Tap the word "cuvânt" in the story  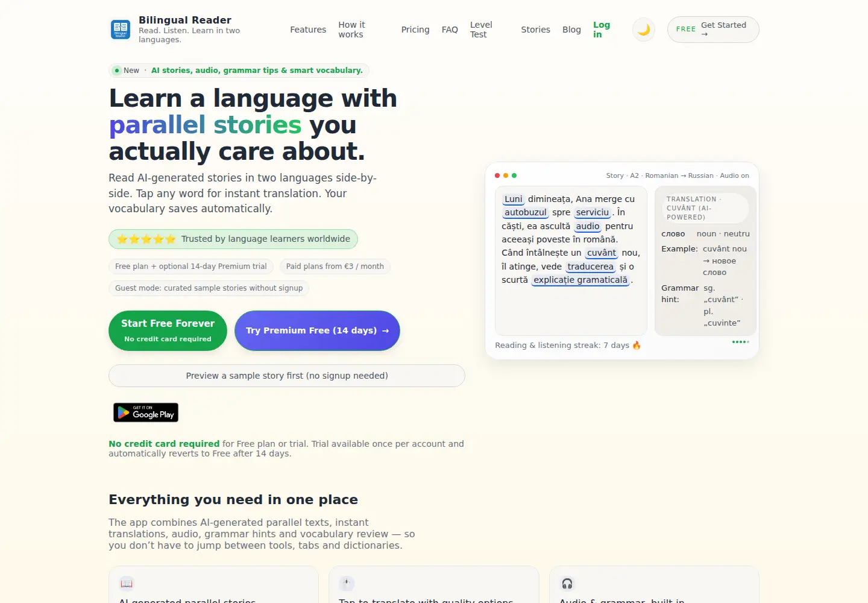tap(602, 253)
